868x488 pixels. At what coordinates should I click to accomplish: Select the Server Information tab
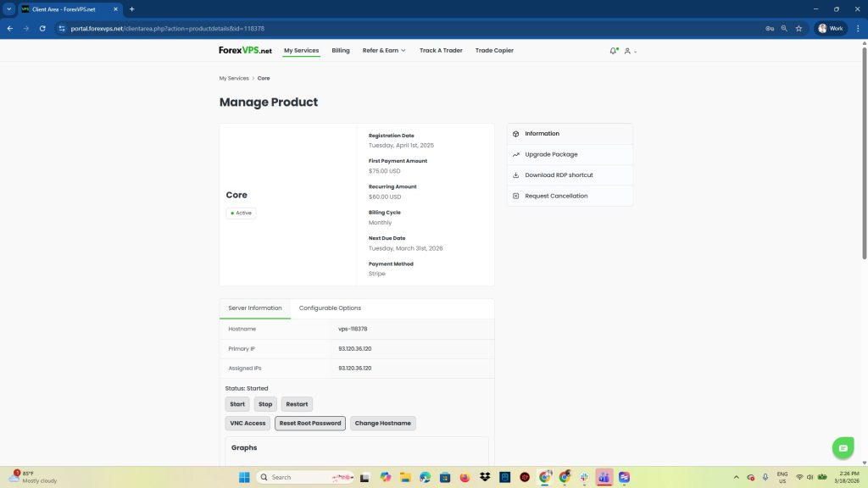255,308
